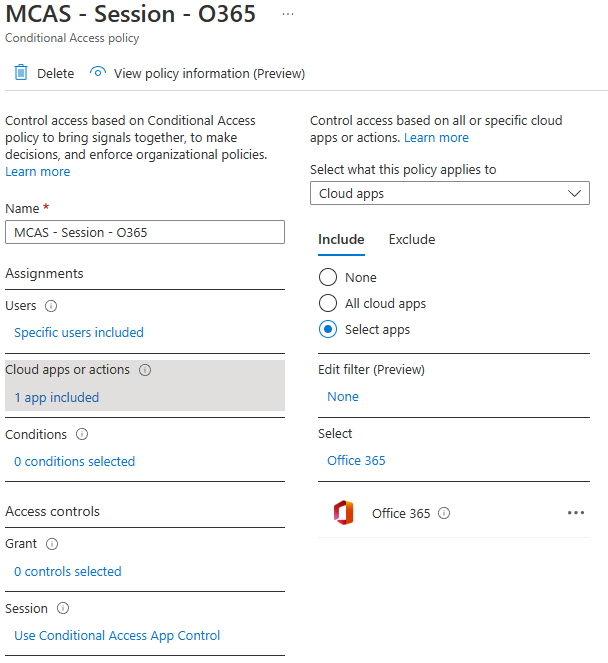The width and height of the screenshot is (608, 663).
Task: Choose the Select apps radio option
Action: point(328,329)
